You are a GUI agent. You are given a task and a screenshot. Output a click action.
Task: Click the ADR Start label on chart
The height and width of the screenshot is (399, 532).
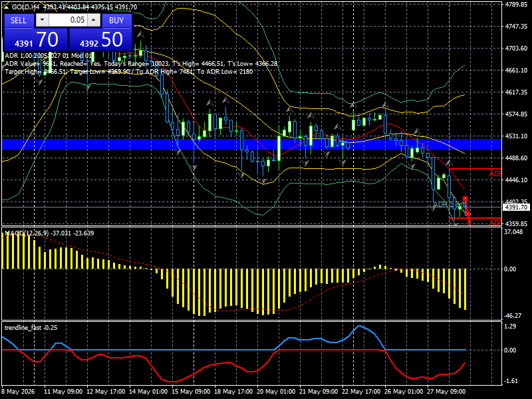pyautogui.click(x=448, y=205)
